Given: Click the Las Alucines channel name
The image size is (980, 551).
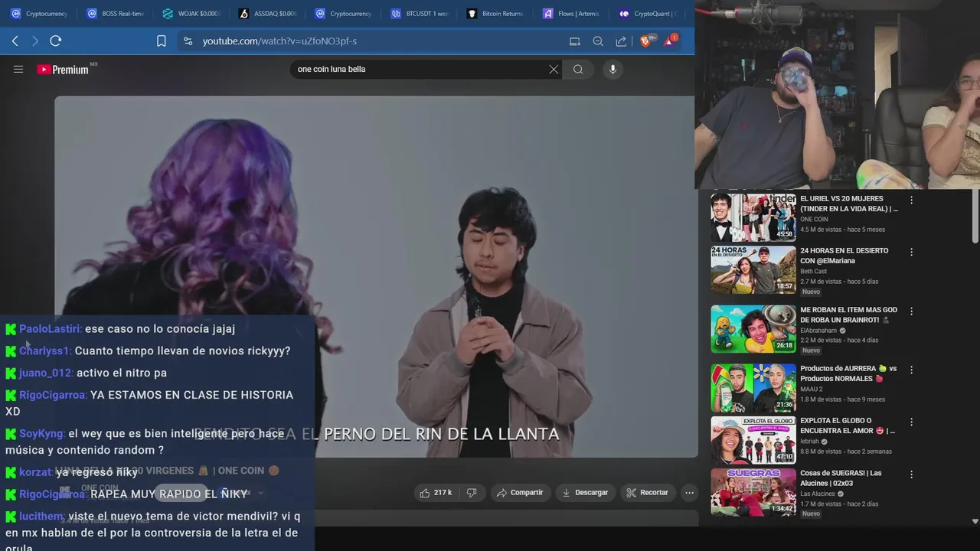Looking at the screenshot, I should tap(818, 494).
